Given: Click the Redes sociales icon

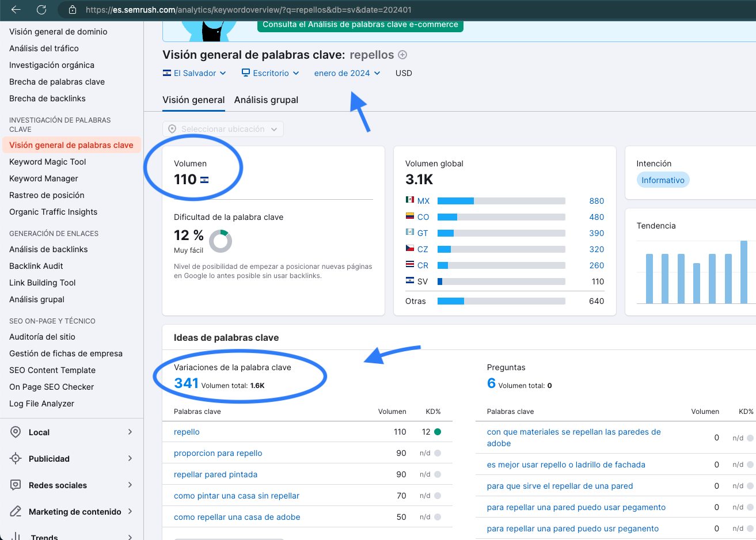Looking at the screenshot, I should (16, 485).
